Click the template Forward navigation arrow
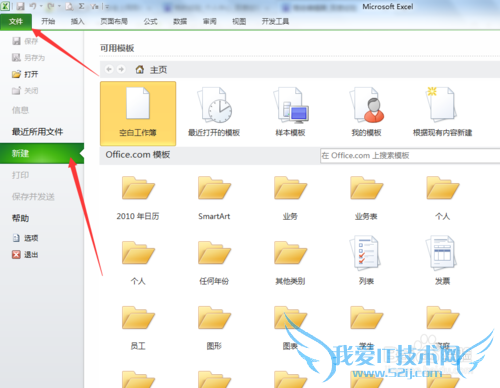The width and height of the screenshot is (500, 388). (x=121, y=69)
